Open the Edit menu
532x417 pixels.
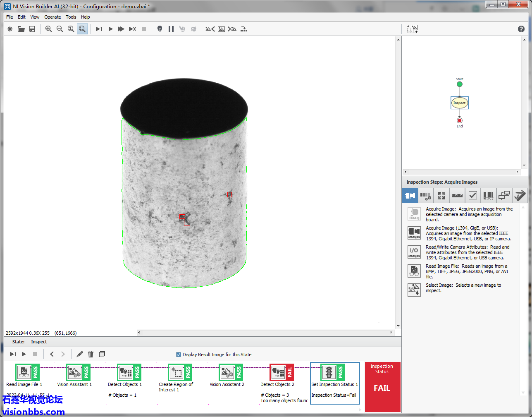pyautogui.click(x=21, y=17)
